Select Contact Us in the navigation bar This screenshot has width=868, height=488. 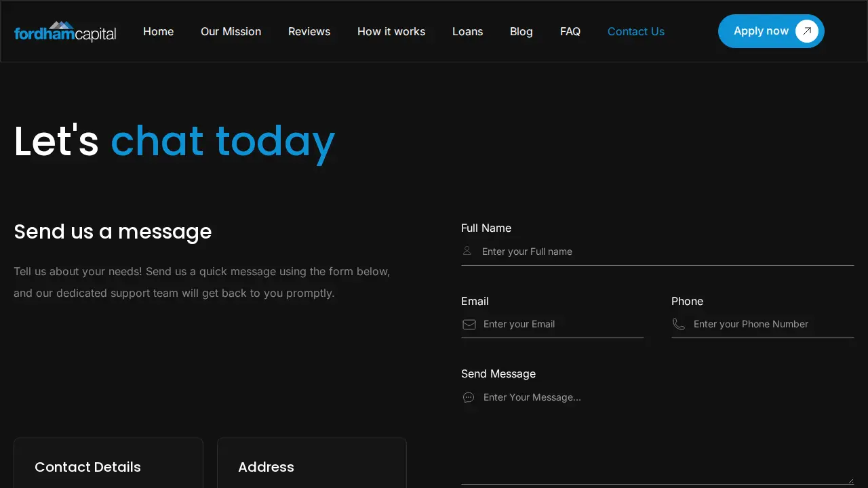636,31
